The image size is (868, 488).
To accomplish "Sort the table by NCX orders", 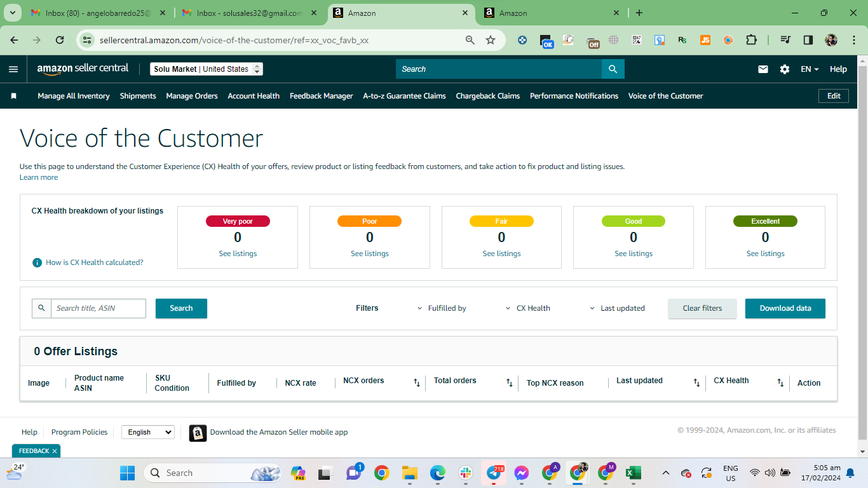I will click(417, 383).
